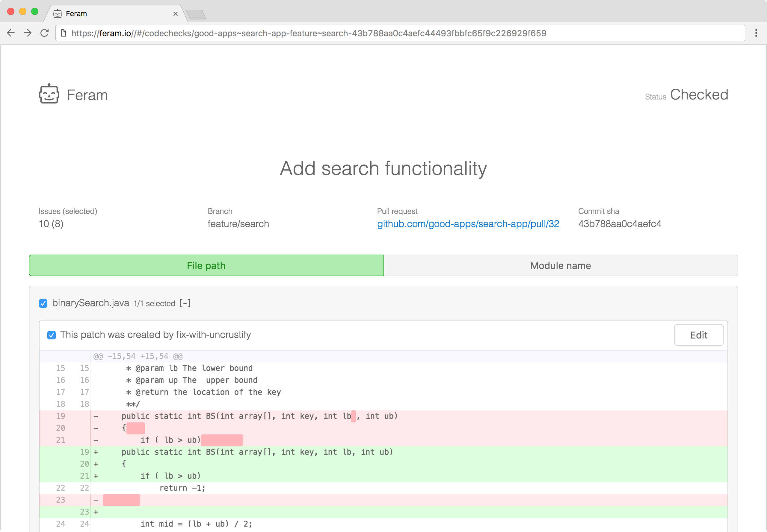Click the Checked status text

point(699,95)
